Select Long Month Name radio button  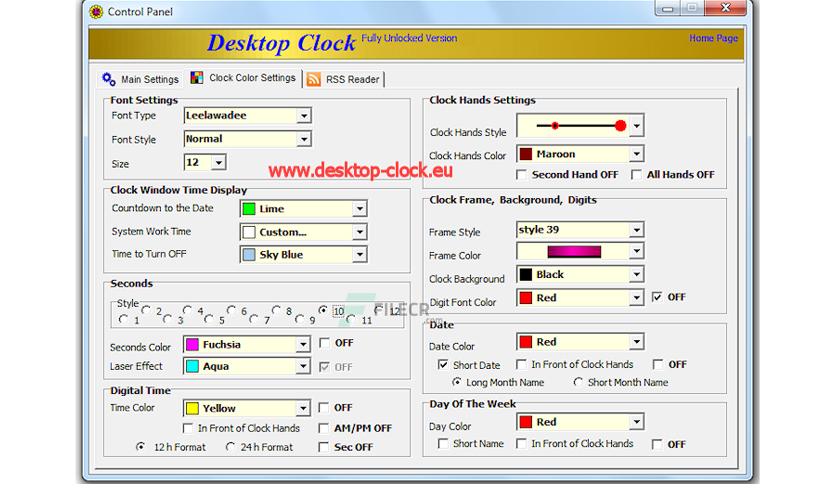pos(457,382)
